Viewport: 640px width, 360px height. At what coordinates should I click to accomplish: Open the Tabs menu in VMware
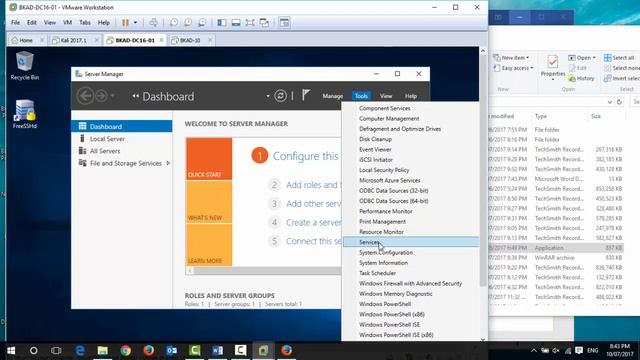[x=85, y=22]
